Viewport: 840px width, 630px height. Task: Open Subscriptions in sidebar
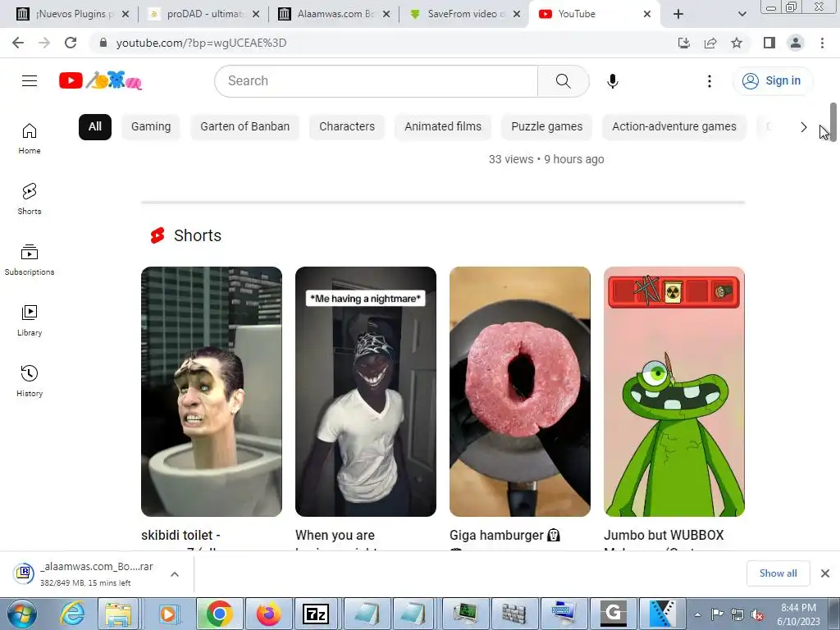click(30, 260)
